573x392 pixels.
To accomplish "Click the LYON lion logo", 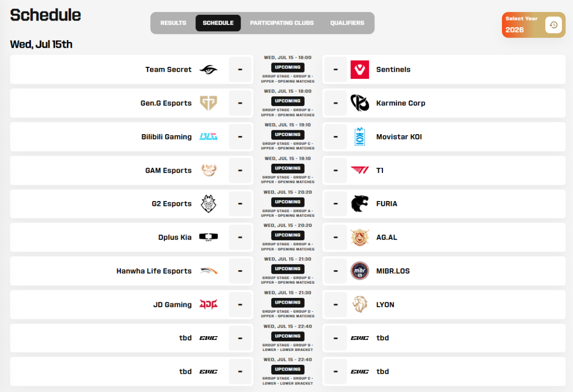I will pyautogui.click(x=360, y=305).
